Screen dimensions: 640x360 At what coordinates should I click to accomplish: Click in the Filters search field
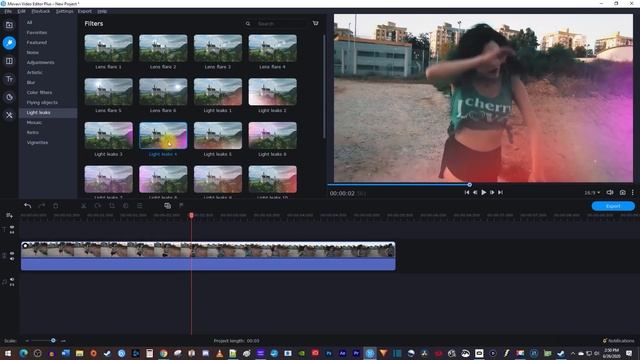[x=281, y=24]
